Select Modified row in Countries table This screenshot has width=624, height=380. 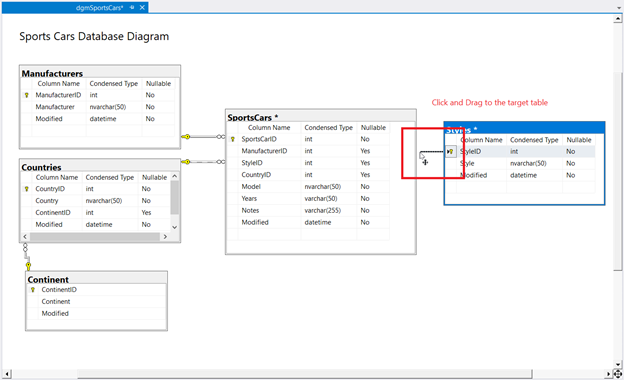(96, 225)
